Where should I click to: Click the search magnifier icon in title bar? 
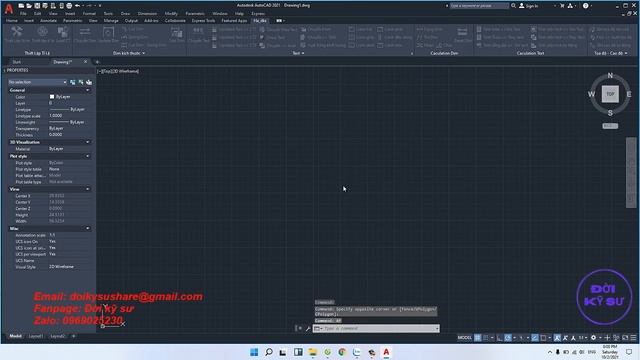(x=513, y=6)
